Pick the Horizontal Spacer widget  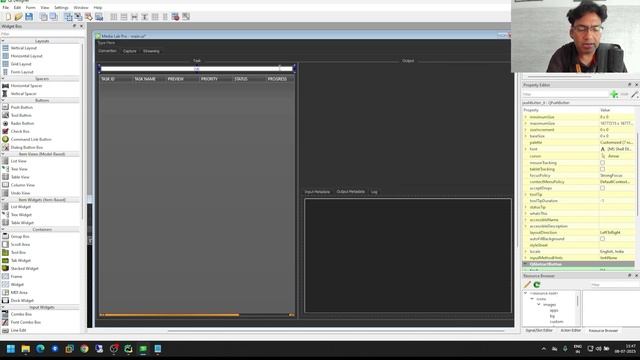pyautogui.click(x=26, y=86)
